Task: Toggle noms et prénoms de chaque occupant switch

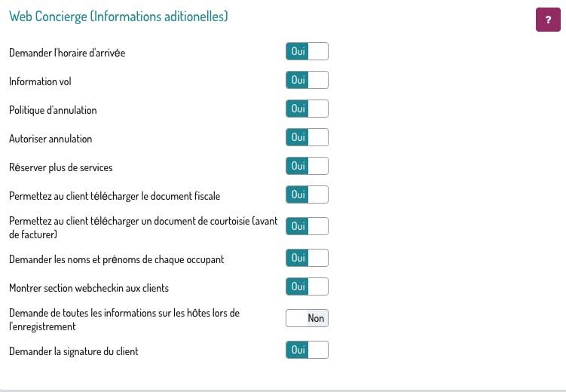Action: [x=307, y=258]
